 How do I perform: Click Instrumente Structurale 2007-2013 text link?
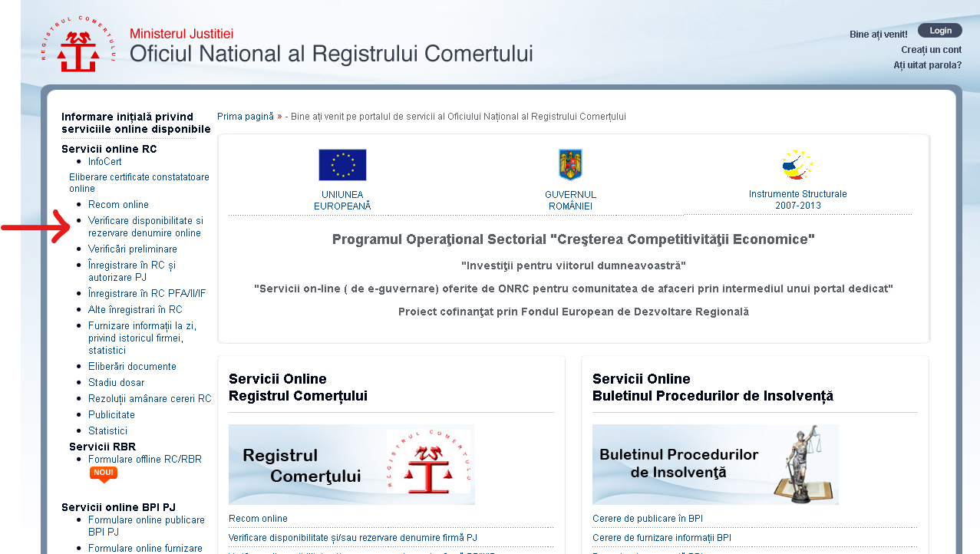point(798,200)
